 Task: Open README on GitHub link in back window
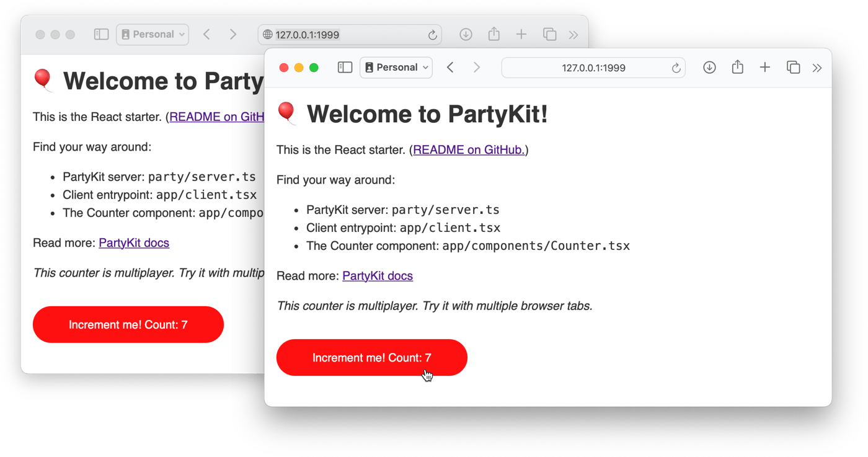coord(217,117)
